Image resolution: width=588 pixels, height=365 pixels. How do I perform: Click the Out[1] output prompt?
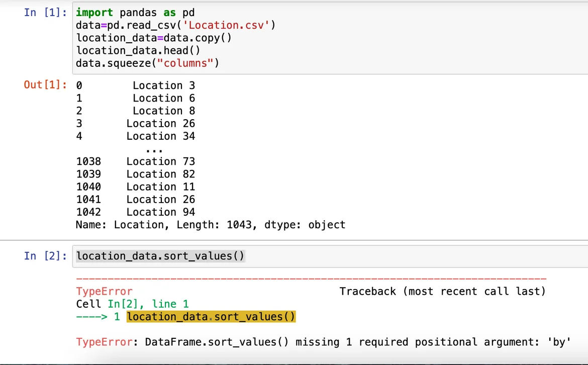[45, 84]
